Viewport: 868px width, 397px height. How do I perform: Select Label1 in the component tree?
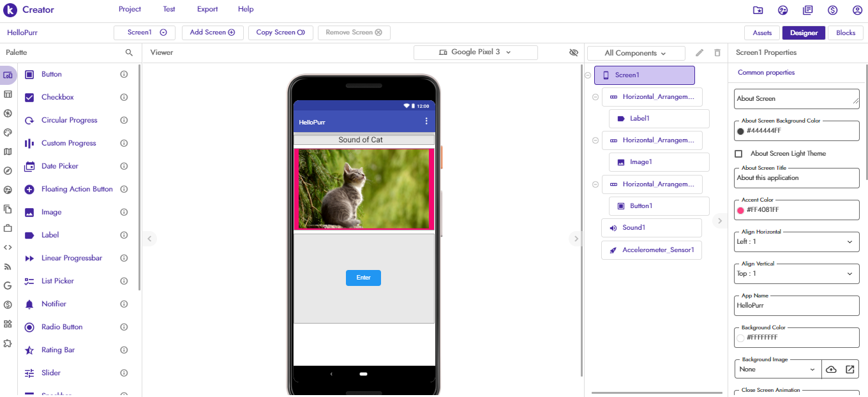pos(659,119)
